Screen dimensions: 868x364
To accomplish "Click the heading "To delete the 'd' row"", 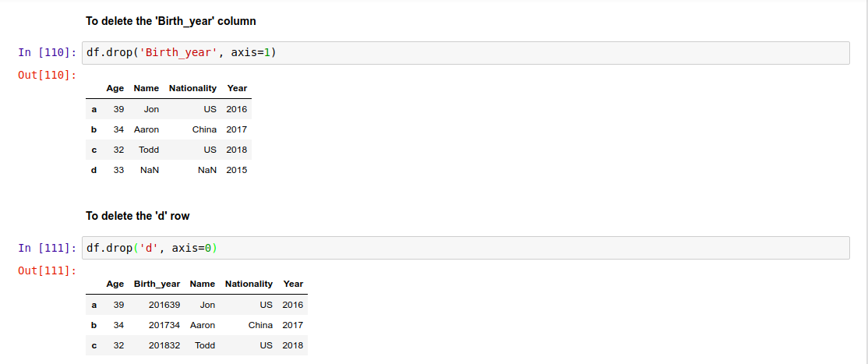I will point(137,216).
